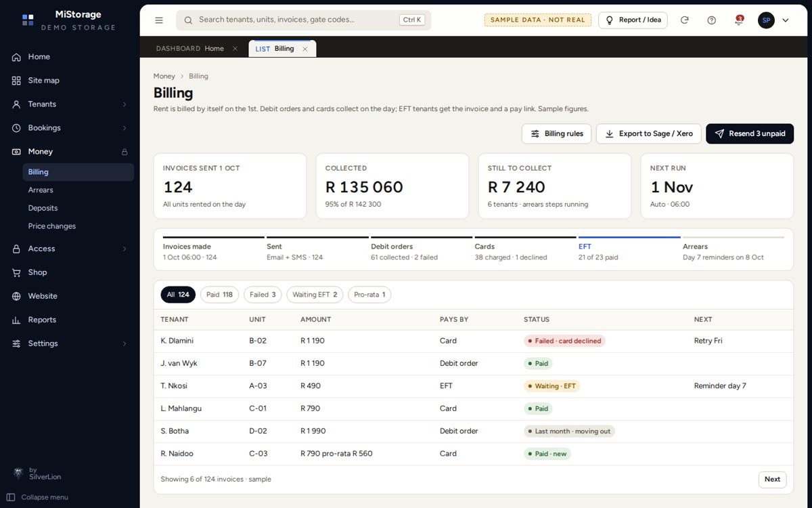Show Waiting EFT 2 invoices

[315, 295]
